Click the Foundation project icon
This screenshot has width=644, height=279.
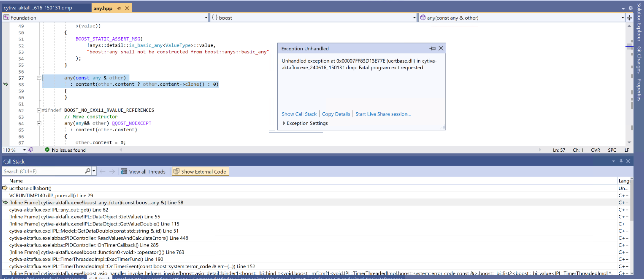pyautogui.click(x=6, y=18)
